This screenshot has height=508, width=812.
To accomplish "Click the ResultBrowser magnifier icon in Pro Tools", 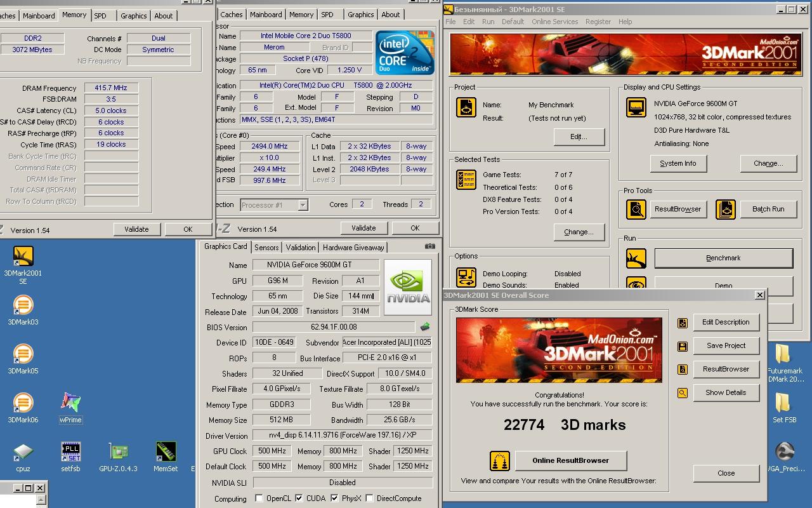I will pyautogui.click(x=636, y=209).
